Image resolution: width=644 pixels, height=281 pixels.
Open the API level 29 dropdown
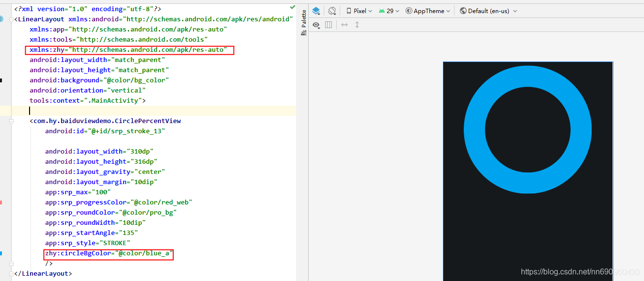point(389,11)
